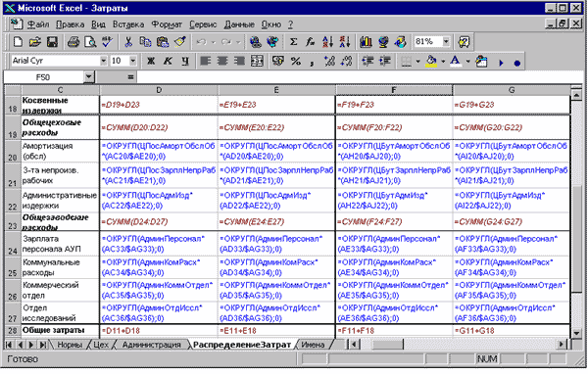Click the AutoSum sigma button

click(294, 41)
